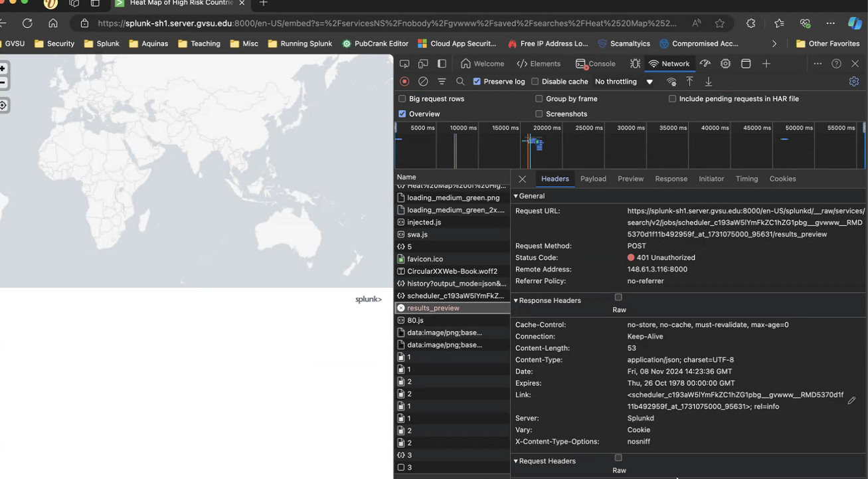Collapse the Response Headers section
Viewport: 868px width, 479px height.
click(x=515, y=300)
